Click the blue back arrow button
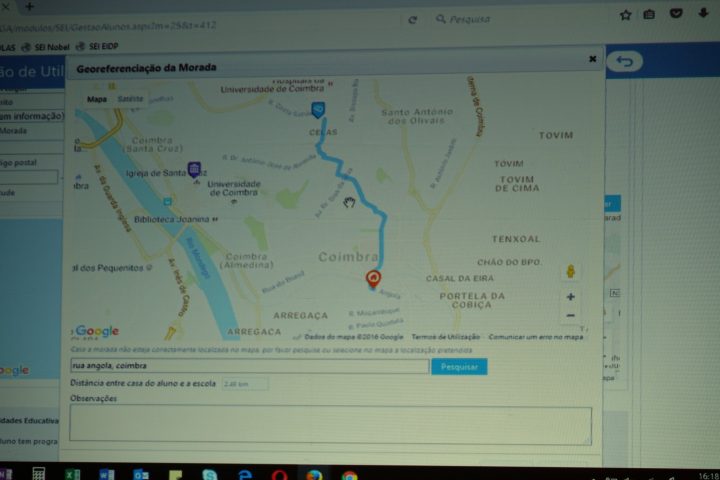 [x=624, y=61]
